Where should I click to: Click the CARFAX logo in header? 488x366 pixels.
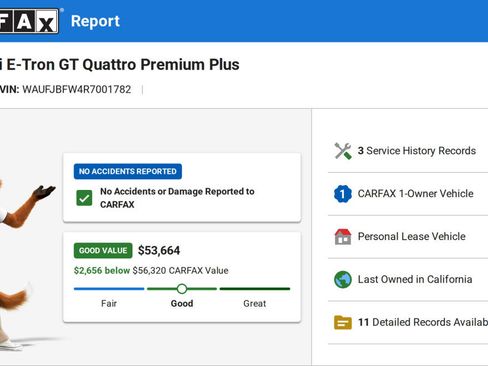[x=29, y=21]
